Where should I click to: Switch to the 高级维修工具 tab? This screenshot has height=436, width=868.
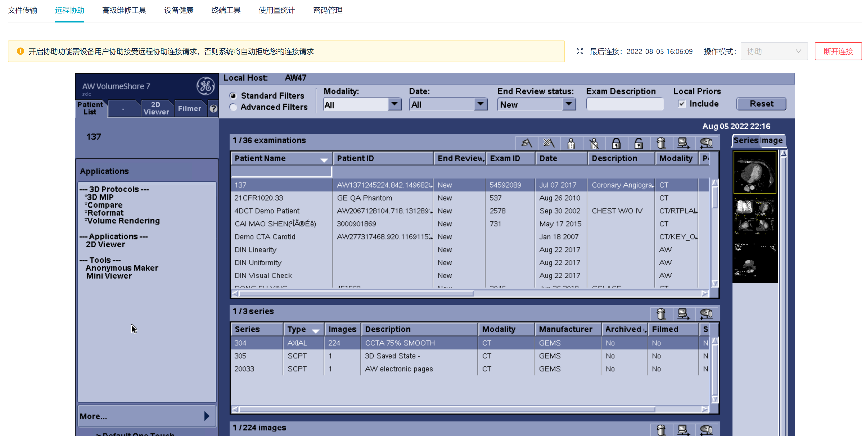tap(124, 10)
